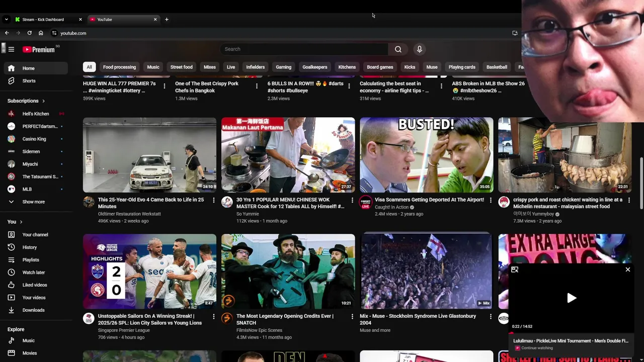
Task: Open Hell's Kitchen subscription channel
Action: point(35,114)
